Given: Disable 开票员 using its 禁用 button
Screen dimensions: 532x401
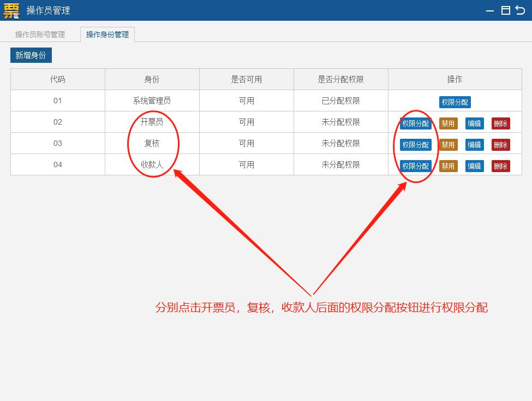Looking at the screenshot, I should 448,123.
